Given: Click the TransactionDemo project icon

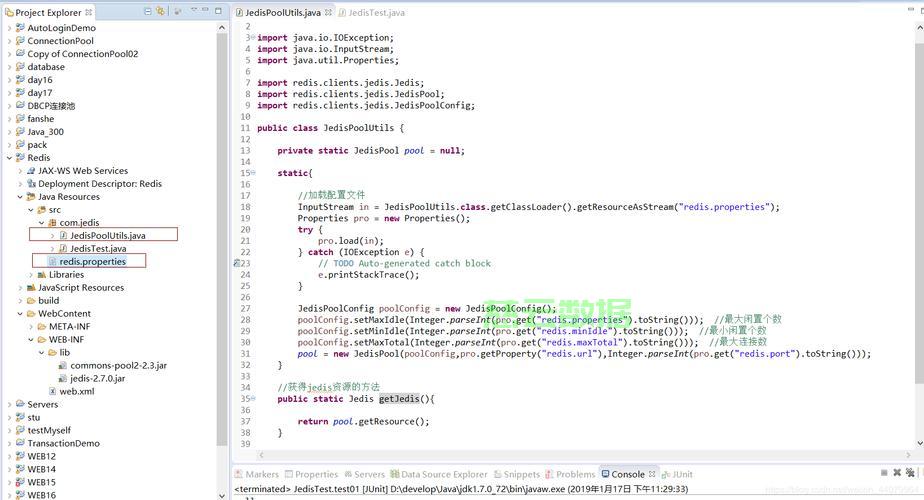Looking at the screenshot, I should click(20, 443).
